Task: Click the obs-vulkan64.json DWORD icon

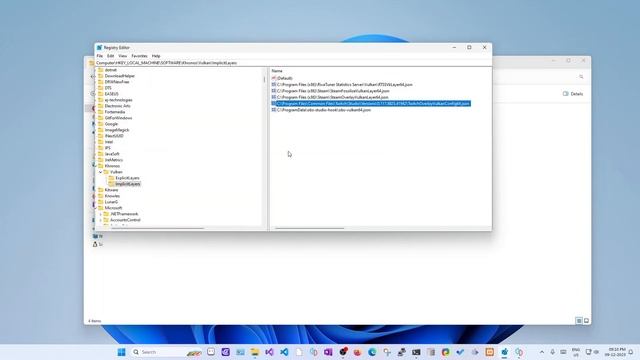Action: click(274, 110)
